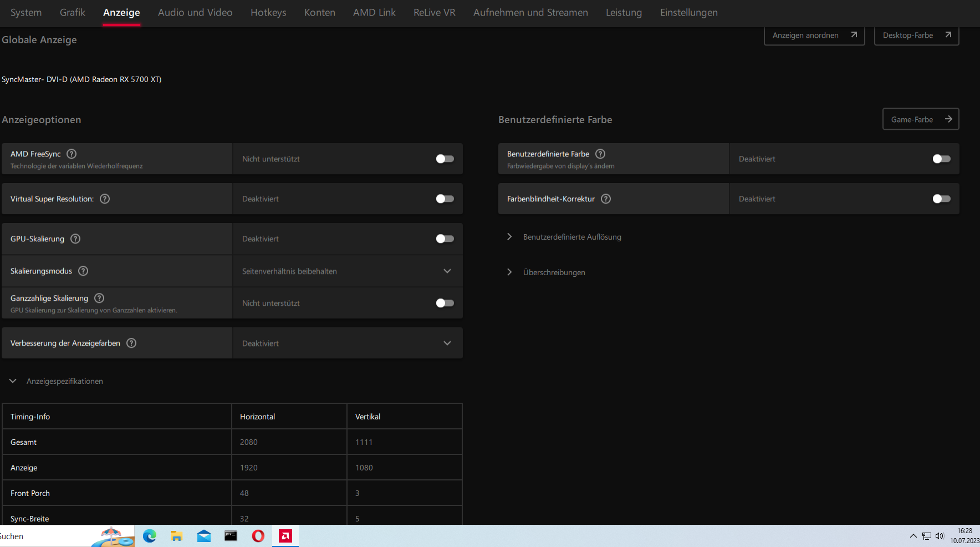Open network status tray icon
The width and height of the screenshot is (980, 547).
927,536
